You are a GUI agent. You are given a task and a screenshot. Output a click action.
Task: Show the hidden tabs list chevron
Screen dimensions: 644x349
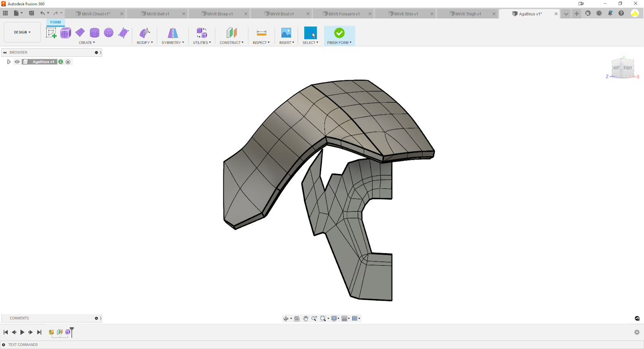(566, 14)
